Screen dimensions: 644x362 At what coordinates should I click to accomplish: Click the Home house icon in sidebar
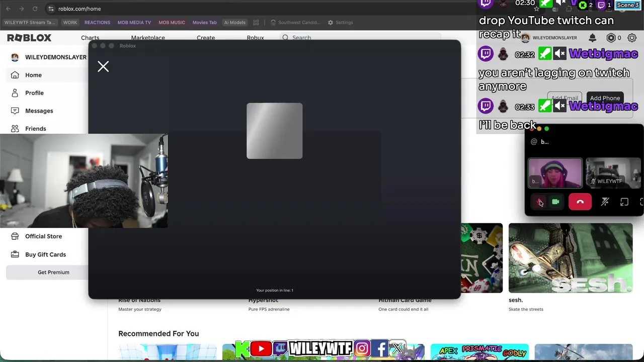pos(15,75)
